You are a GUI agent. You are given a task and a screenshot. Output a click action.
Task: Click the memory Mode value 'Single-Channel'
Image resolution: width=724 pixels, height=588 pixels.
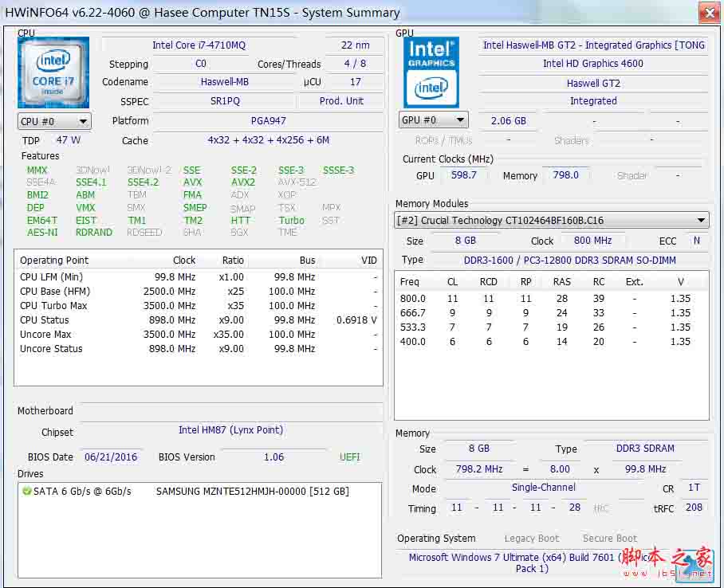(x=544, y=488)
